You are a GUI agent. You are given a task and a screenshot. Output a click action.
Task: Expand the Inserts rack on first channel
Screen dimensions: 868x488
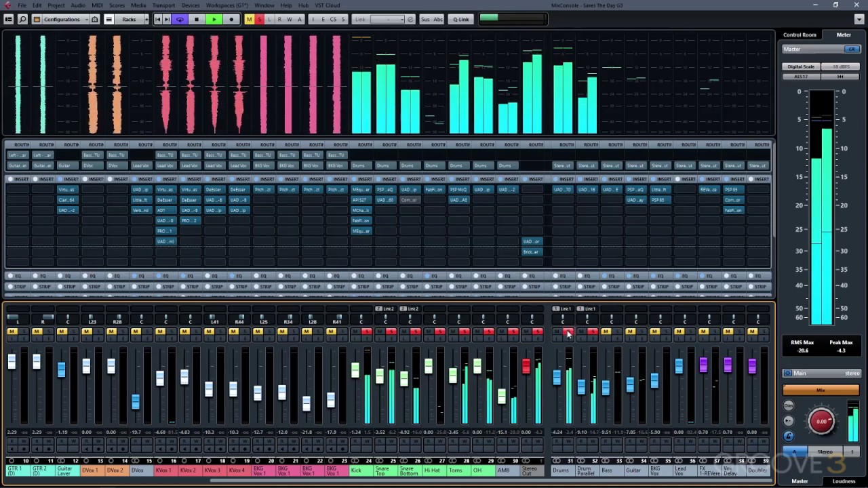[x=17, y=179]
